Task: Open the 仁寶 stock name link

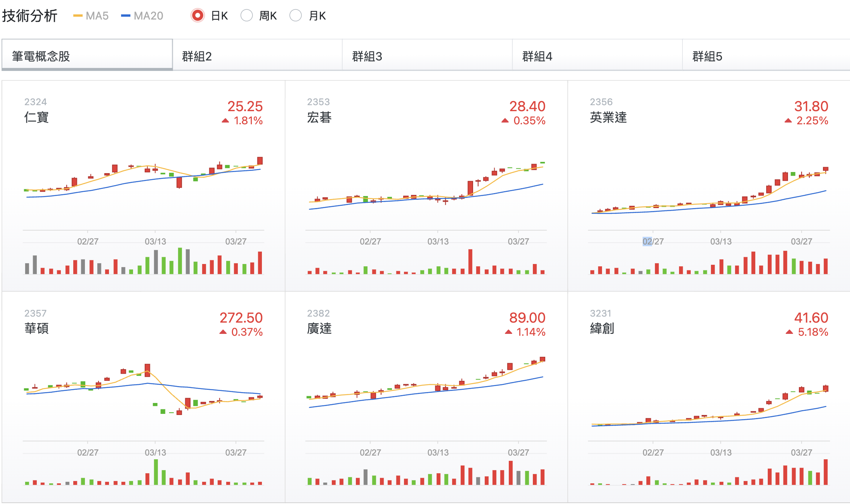Action: 36,117
